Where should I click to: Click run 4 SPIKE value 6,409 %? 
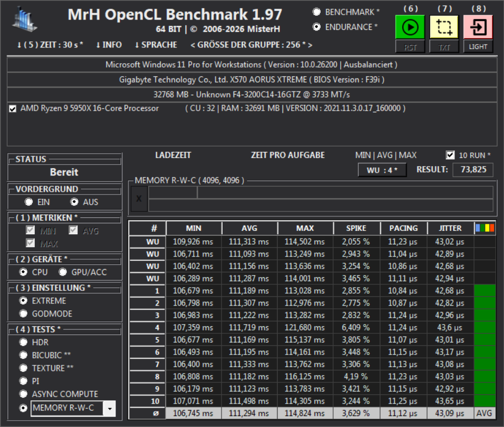tap(356, 327)
